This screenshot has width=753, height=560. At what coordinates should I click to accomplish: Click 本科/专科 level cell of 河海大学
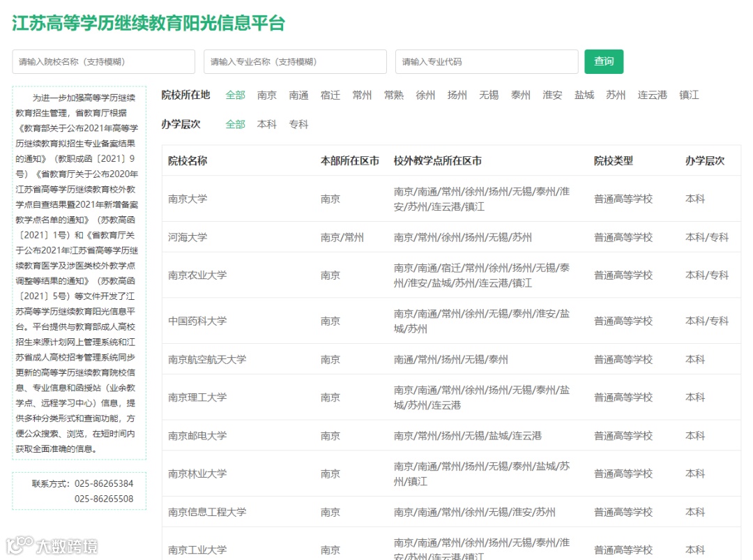coord(707,237)
